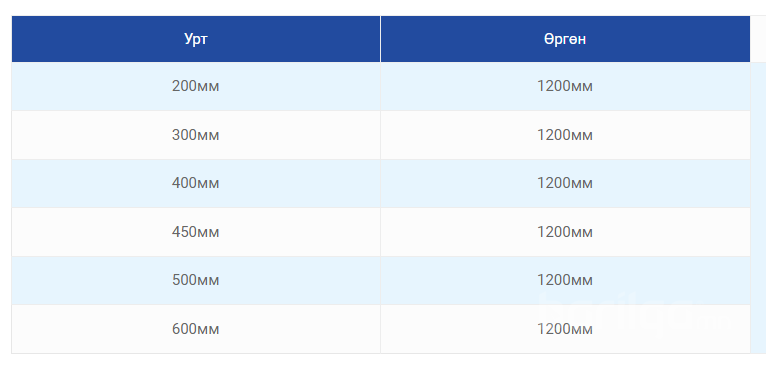Click 1200мм width in the 400мм row
The height and width of the screenshot is (370, 766).
pyautogui.click(x=565, y=183)
